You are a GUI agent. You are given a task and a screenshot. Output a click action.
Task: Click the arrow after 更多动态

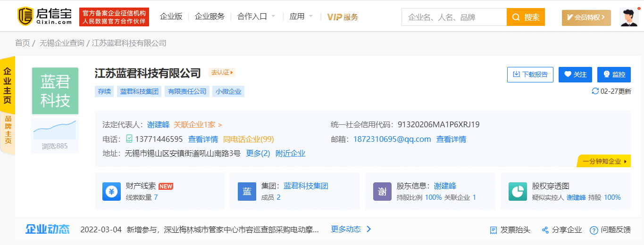point(369,229)
